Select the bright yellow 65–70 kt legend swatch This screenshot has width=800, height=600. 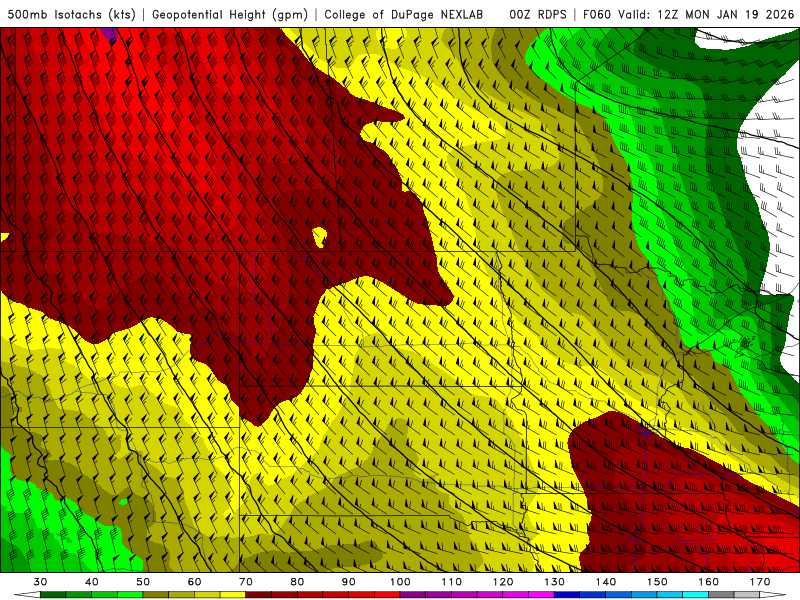click(x=233, y=595)
